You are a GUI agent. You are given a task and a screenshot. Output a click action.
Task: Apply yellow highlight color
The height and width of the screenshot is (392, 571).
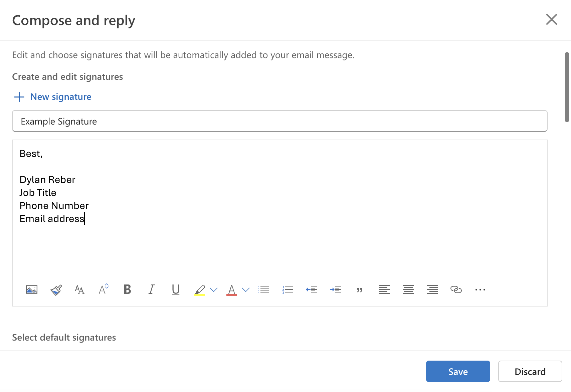pyautogui.click(x=200, y=290)
